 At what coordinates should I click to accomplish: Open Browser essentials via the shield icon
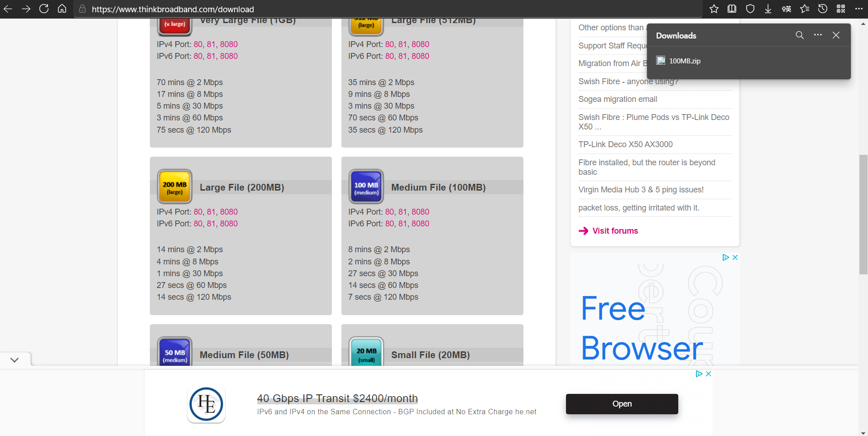(750, 9)
